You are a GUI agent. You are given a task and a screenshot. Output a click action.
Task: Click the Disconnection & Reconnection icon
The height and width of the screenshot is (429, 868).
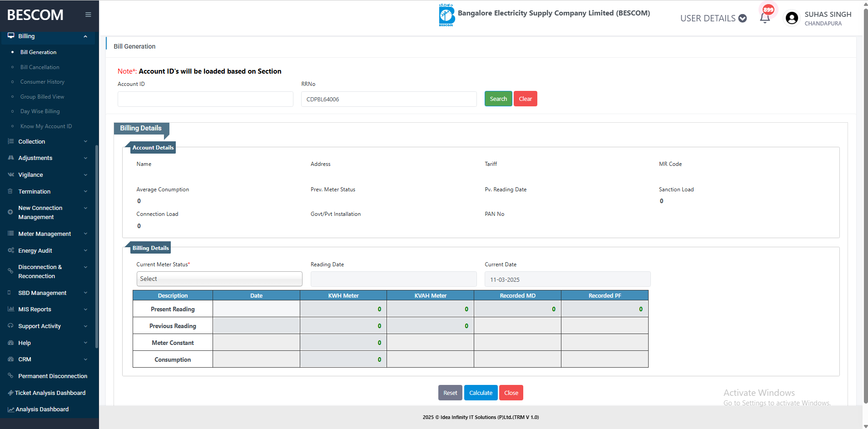[x=10, y=271]
